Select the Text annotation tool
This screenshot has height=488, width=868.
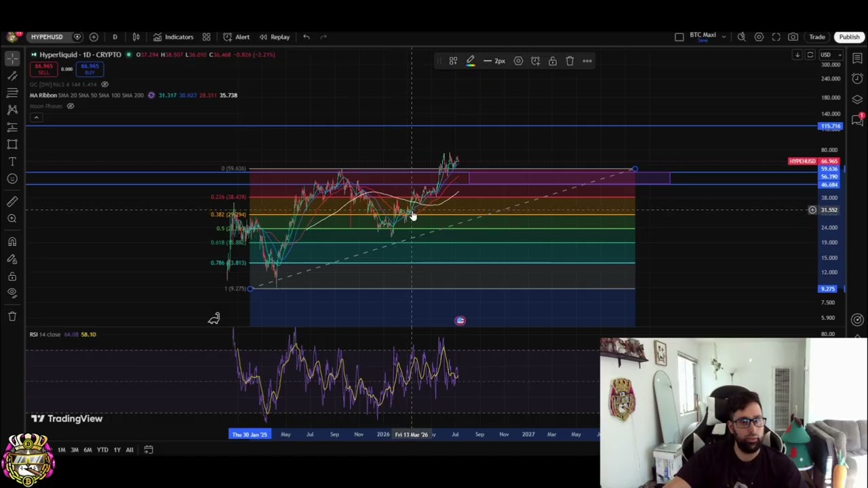click(x=12, y=161)
